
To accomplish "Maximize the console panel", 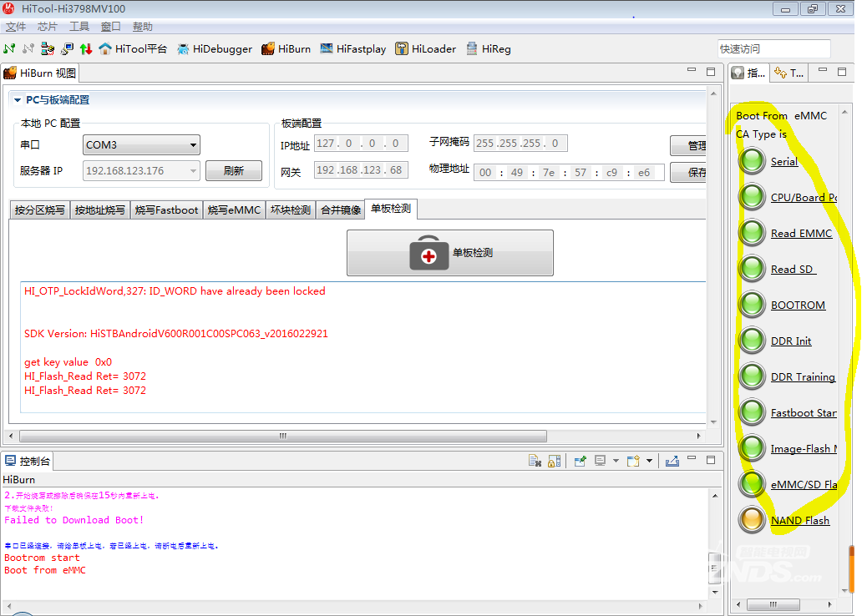I will coord(711,460).
